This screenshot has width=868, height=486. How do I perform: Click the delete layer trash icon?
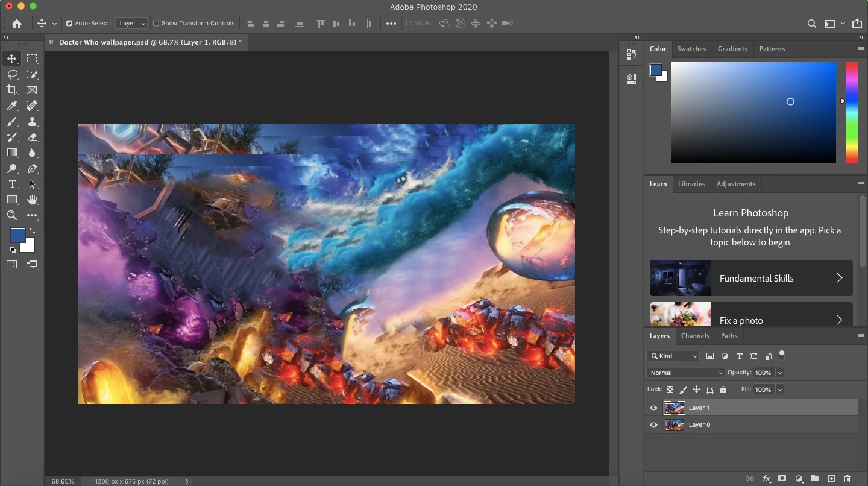847,479
